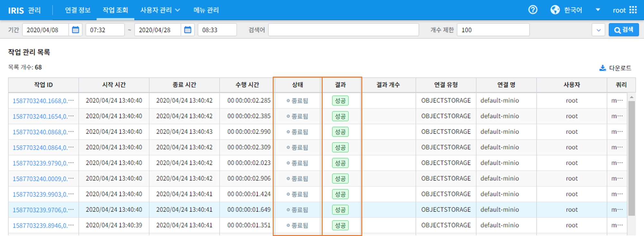This screenshot has height=236, width=644.
Task: Click start time 2020/04/24 13:40:39
Action: coord(114,225)
